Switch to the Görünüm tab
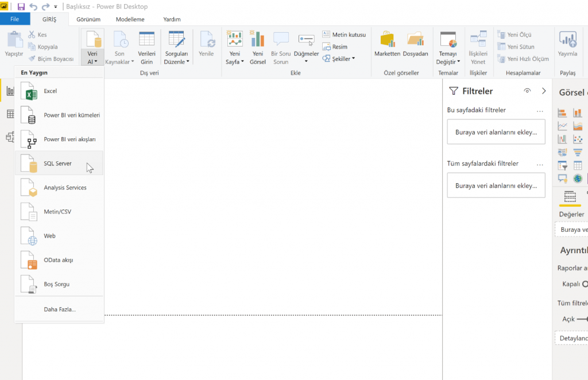The image size is (588, 380). click(88, 19)
